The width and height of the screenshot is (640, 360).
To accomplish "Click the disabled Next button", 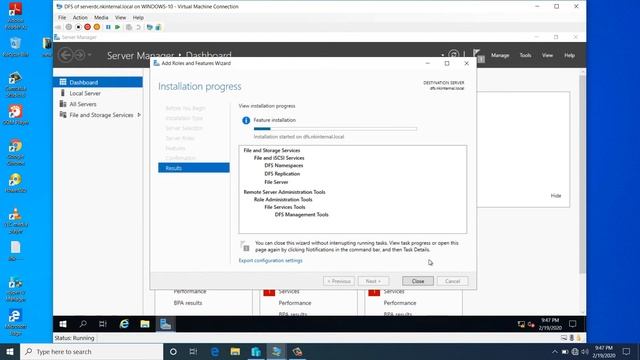I will coord(373,281).
